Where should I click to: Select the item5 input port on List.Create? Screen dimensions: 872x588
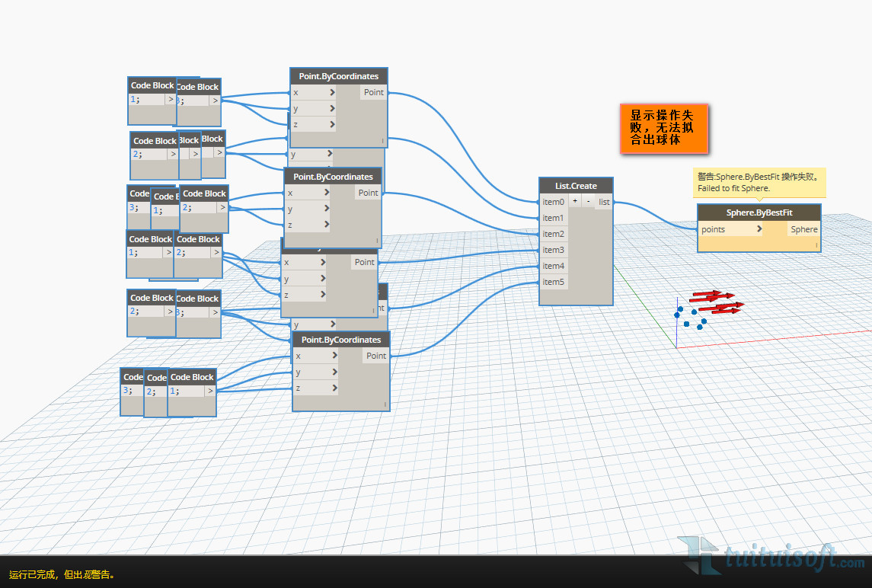pyautogui.click(x=553, y=282)
